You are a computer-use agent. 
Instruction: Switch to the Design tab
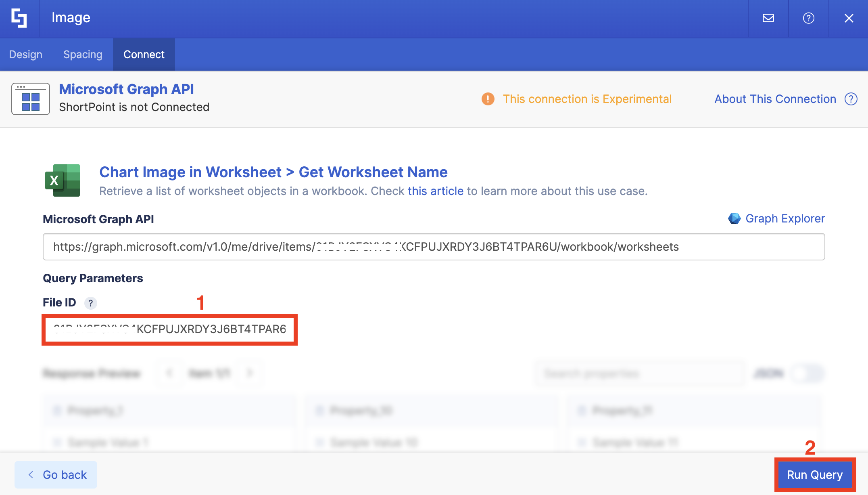pos(26,55)
